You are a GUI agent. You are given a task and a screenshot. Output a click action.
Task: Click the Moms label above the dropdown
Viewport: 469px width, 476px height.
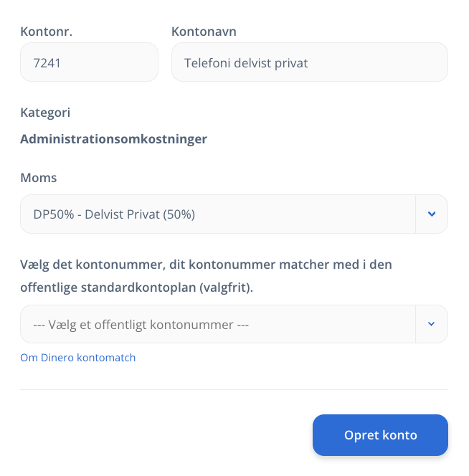pyautogui.click(x=39, y=178)
